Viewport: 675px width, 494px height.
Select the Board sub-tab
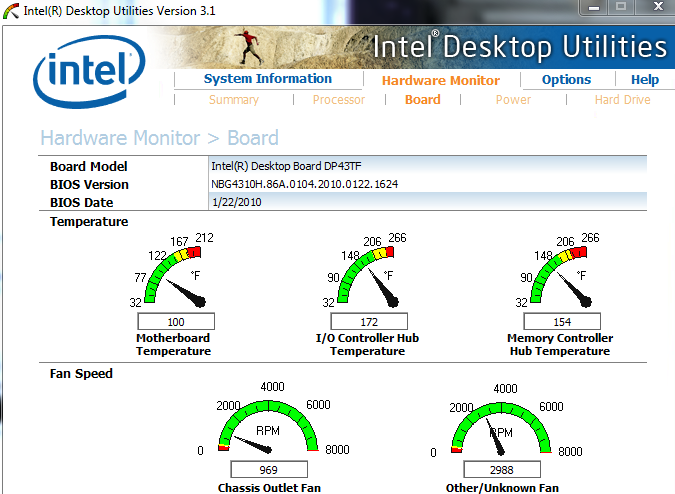coord(423,100)
